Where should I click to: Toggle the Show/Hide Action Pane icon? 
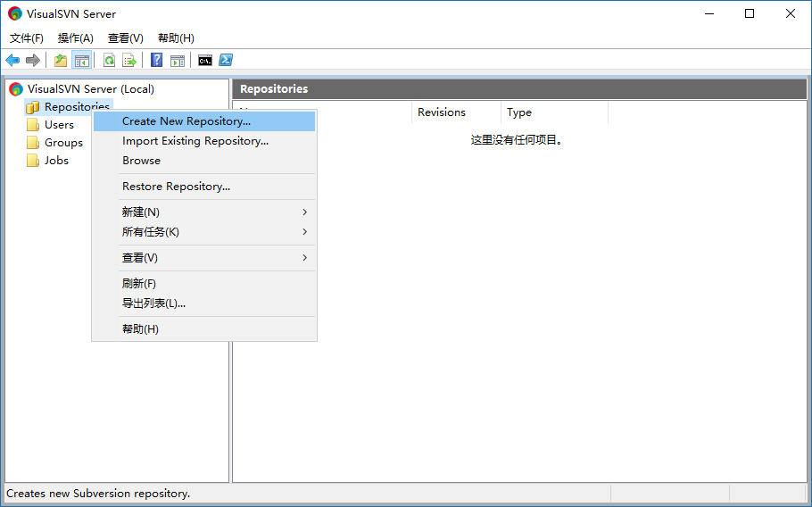click(x=177, y=60)
